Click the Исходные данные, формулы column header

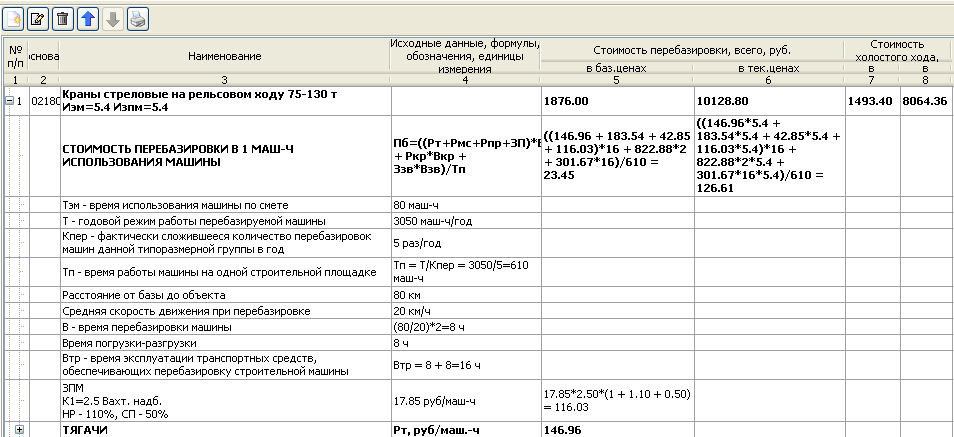[465, 56]
